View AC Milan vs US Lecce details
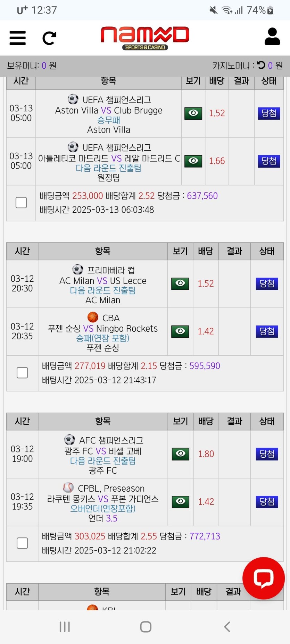Viewport: 290px width, 644px height. tap(180, 283)
